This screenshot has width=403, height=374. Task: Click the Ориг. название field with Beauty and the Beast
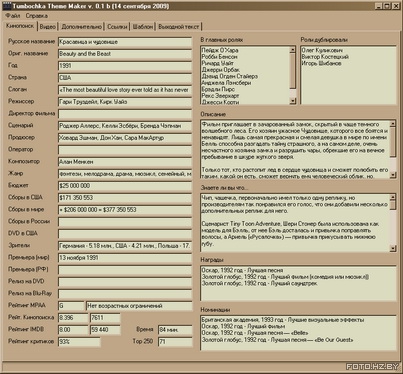tap(125, 54)
